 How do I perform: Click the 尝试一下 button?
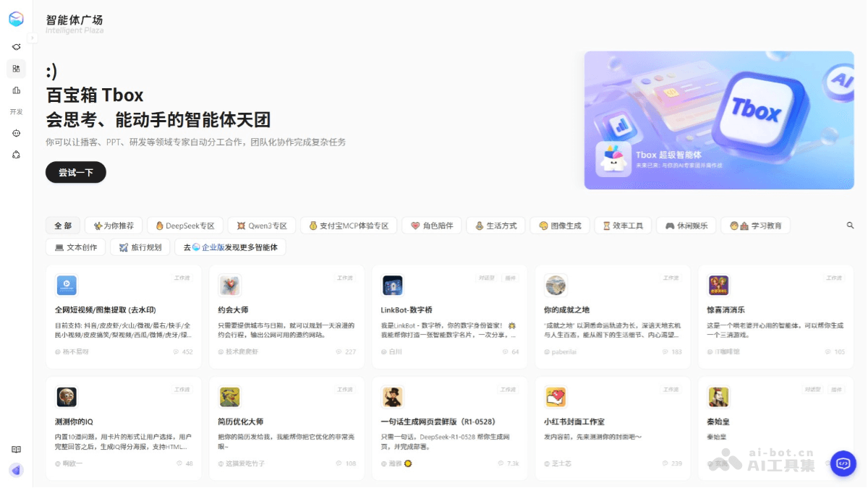coord(75,172)
